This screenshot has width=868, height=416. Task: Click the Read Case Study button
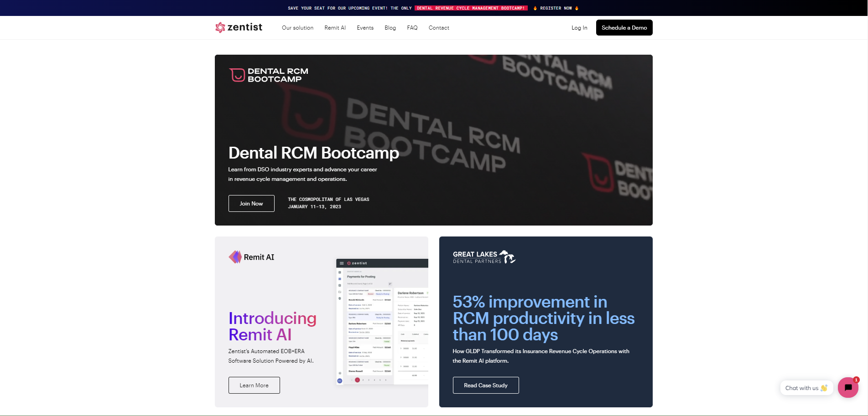tap(486, 385)
